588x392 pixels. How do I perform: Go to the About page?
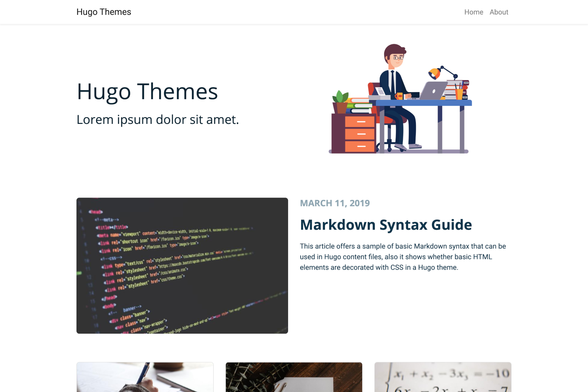499,12
